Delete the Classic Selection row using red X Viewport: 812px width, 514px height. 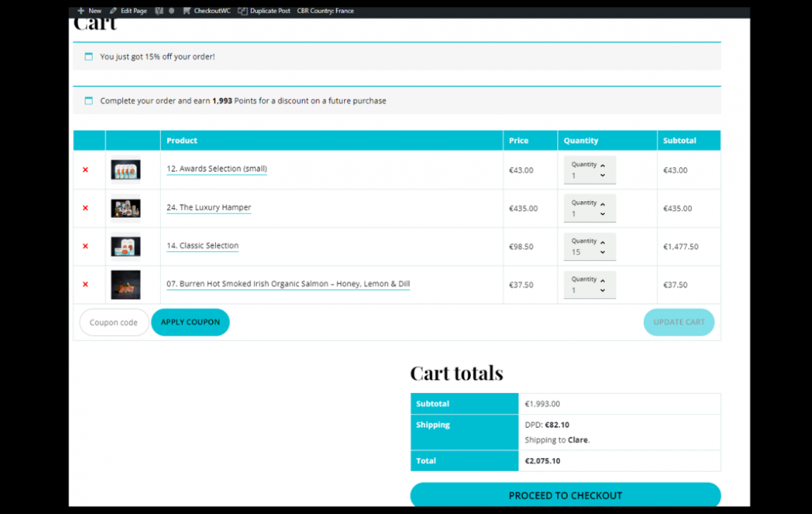85,247
